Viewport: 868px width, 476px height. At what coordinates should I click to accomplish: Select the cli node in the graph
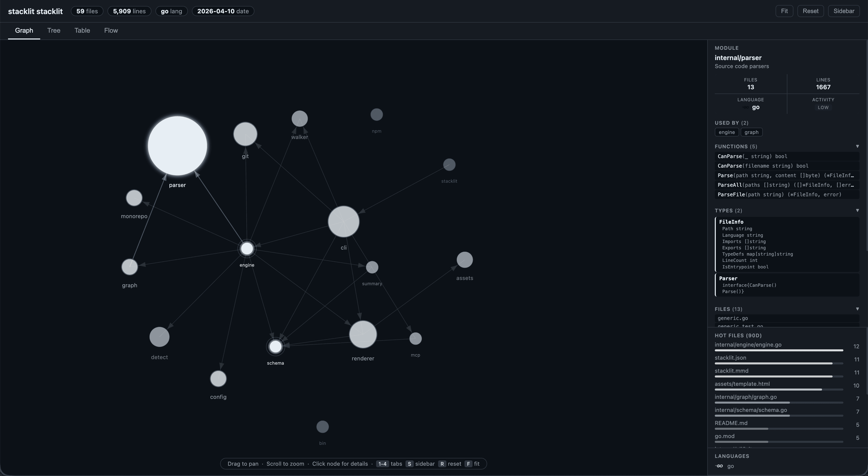click(x=343, y=222)
